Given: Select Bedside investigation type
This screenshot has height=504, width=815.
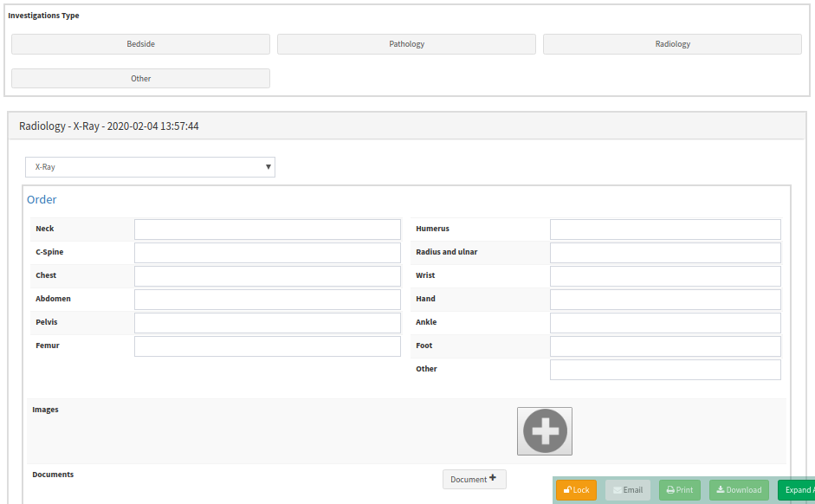Looking at the screenshot, I should coord(140,44).
